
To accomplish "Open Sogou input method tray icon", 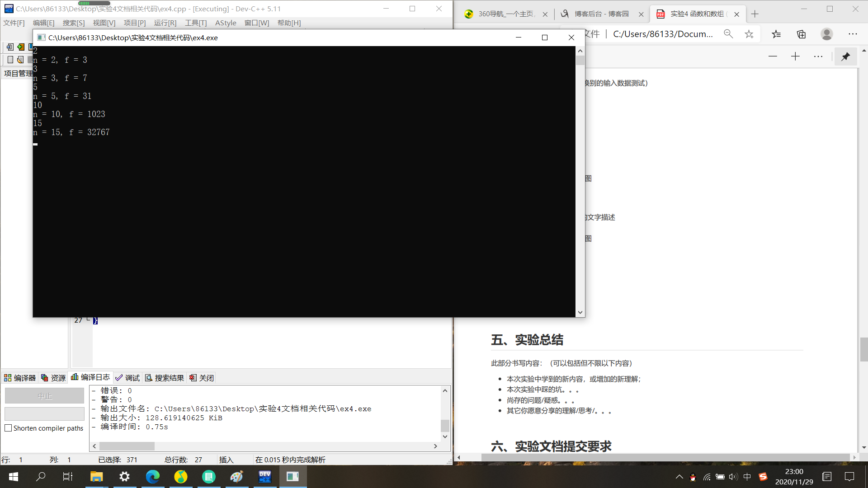I will (763, 477).
